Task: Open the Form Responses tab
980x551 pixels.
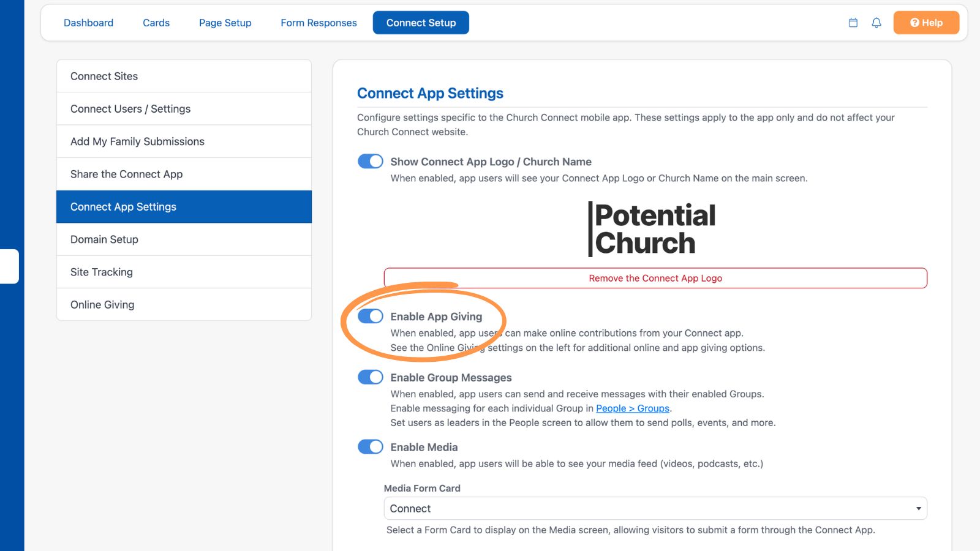Action: pyautogui.click(x=318, y=23)
